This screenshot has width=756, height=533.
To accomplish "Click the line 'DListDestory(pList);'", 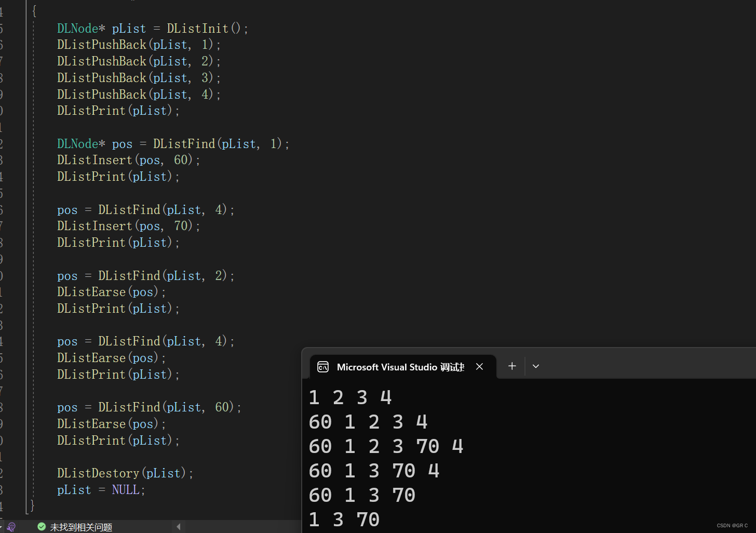I will pos(125,474).
